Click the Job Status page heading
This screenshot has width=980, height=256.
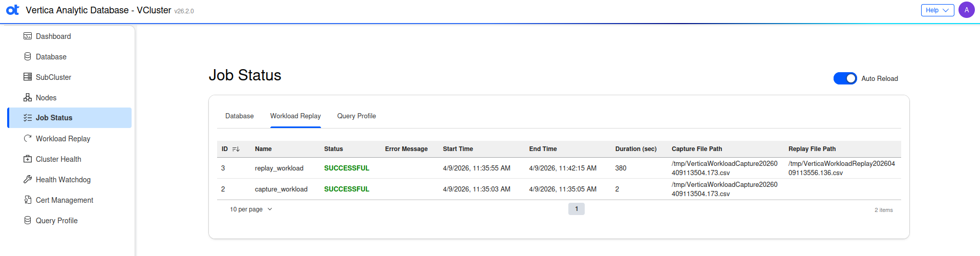(245, 75)
